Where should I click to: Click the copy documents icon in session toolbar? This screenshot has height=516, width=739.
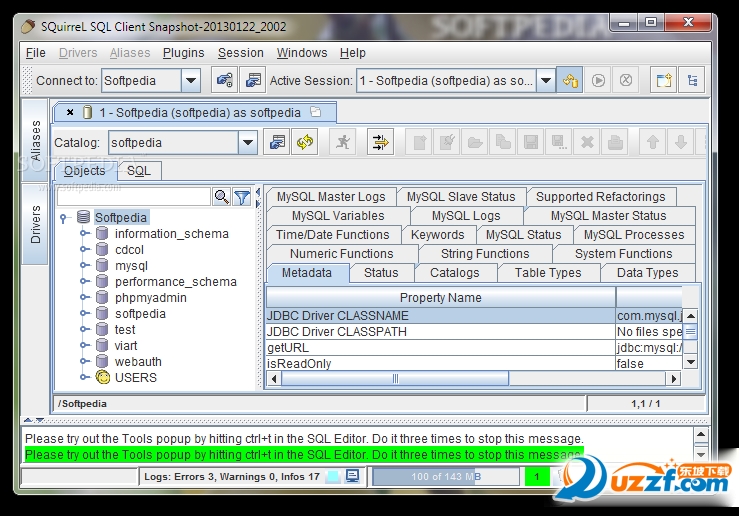coord(503,142)
